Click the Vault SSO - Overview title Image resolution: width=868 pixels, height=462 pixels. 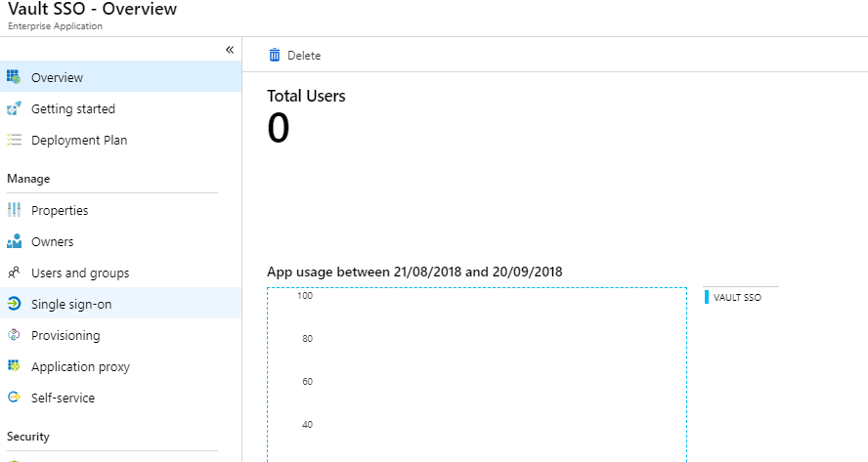(93, 9)
